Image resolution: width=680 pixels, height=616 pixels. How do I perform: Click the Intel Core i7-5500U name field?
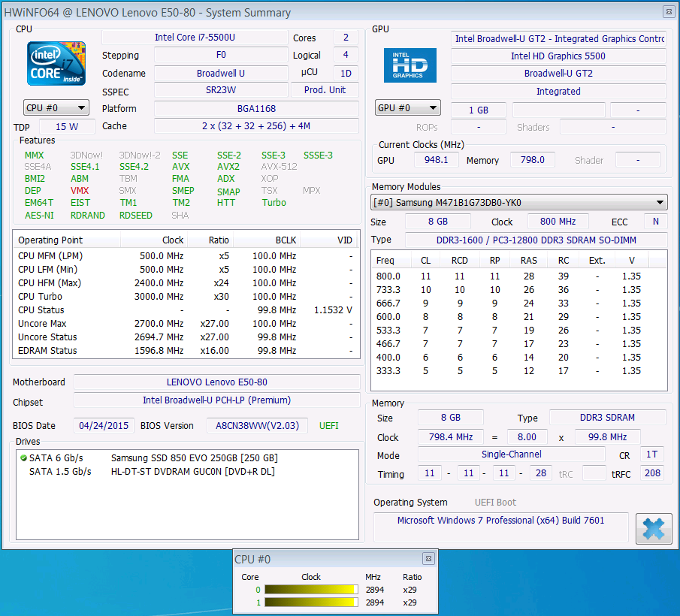coord(195,38)
